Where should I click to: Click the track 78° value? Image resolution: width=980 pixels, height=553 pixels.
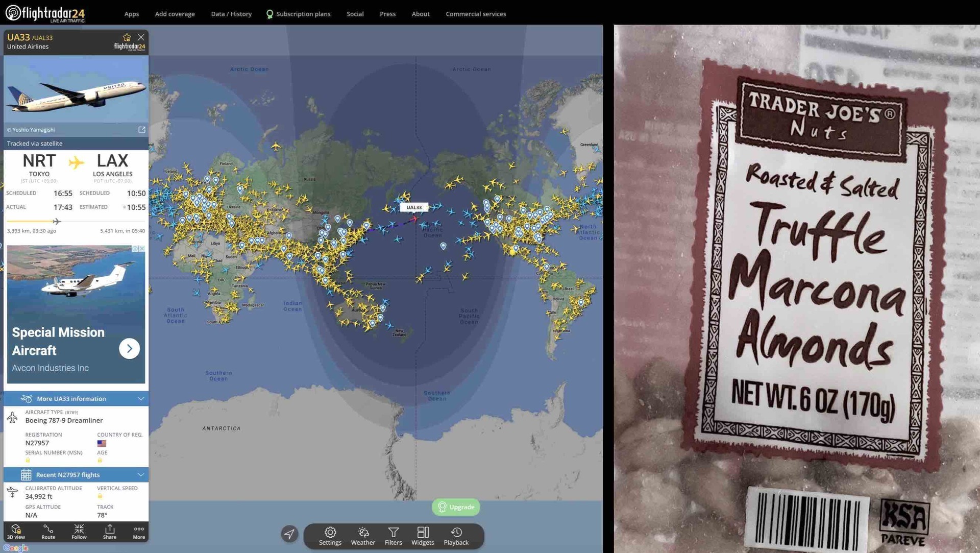102,515
